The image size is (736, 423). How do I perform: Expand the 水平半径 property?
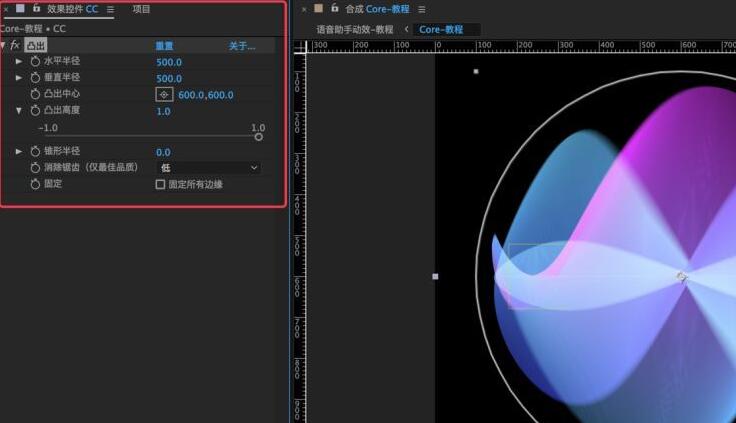[x=19, y=62]
